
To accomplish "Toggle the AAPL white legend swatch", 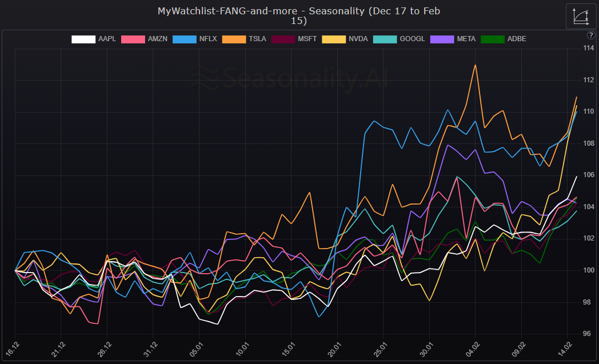I will point(83,39).
